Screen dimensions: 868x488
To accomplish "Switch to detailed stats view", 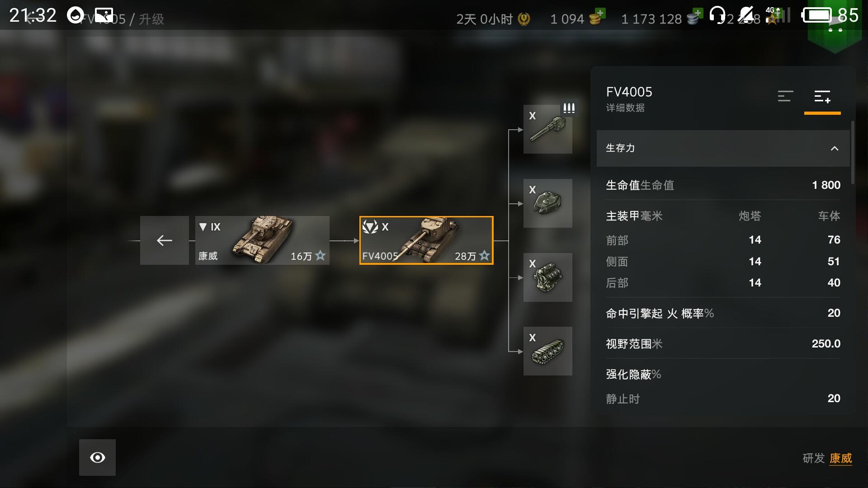I will [822, 96].
